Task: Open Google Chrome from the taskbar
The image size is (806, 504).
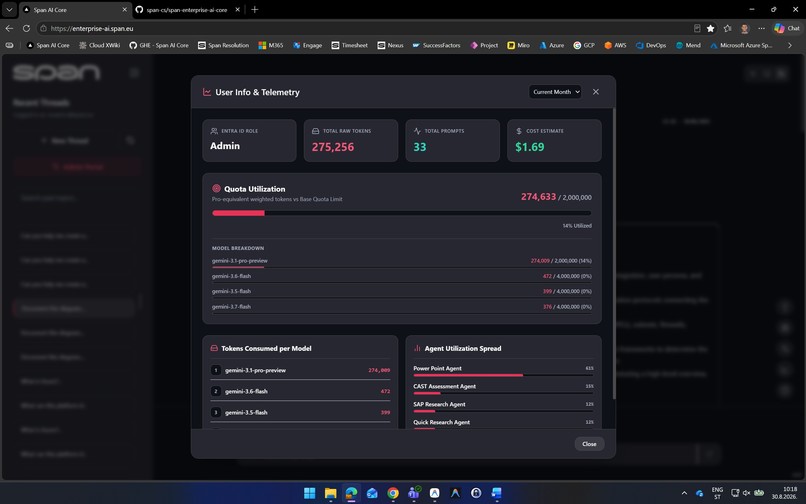Action: coord(393,493)
